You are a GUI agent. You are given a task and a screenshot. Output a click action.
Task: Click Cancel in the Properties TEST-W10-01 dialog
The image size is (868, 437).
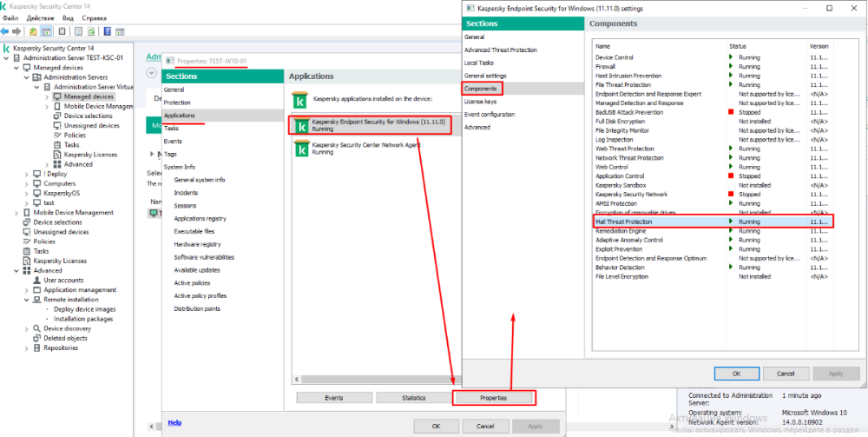(x=485, y=426)
